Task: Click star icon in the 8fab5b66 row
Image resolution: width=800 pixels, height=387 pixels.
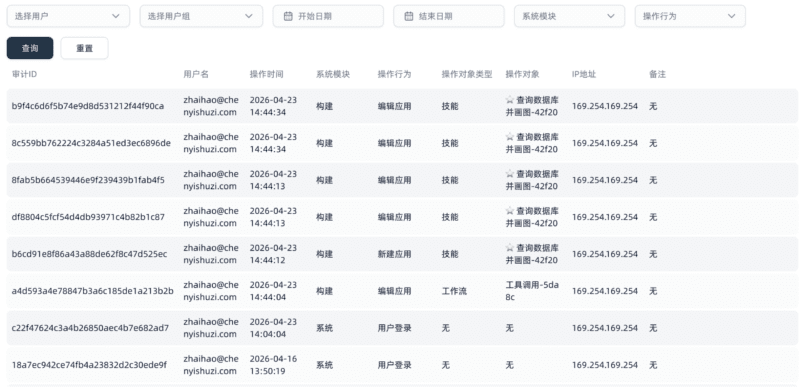Action: tap(510, 174)
